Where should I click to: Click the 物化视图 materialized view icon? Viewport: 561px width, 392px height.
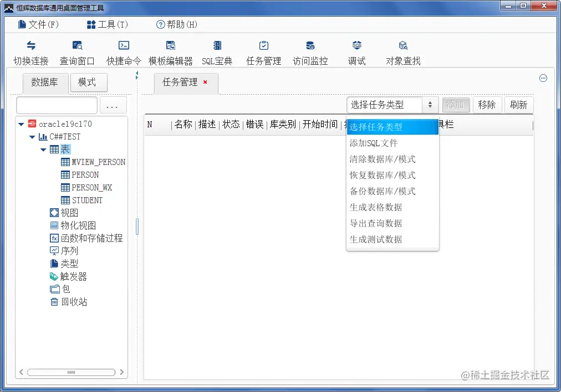[x=54, y=225]
